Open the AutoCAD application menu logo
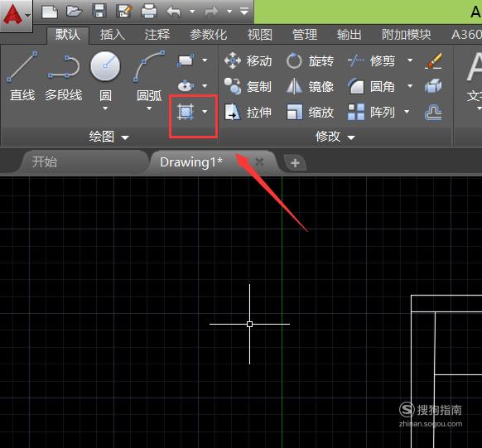482x448 pixels. pyautogui.click(x=12, y=14)
